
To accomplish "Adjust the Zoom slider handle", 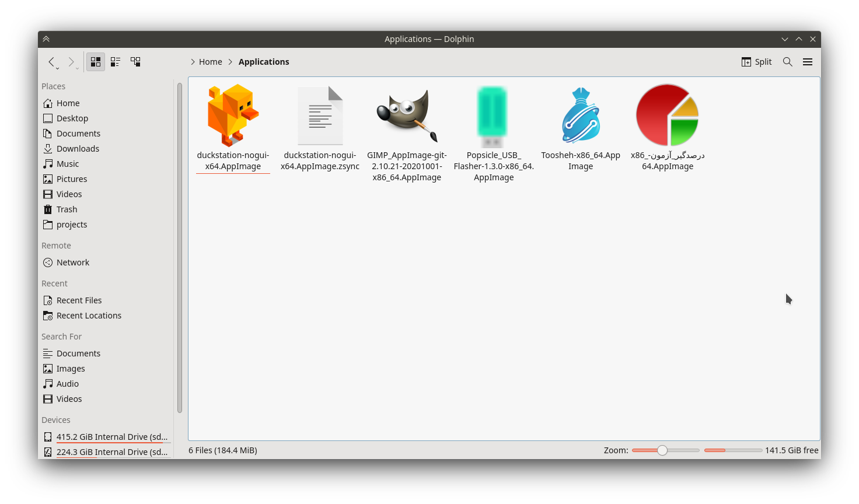I will point(662,450).
